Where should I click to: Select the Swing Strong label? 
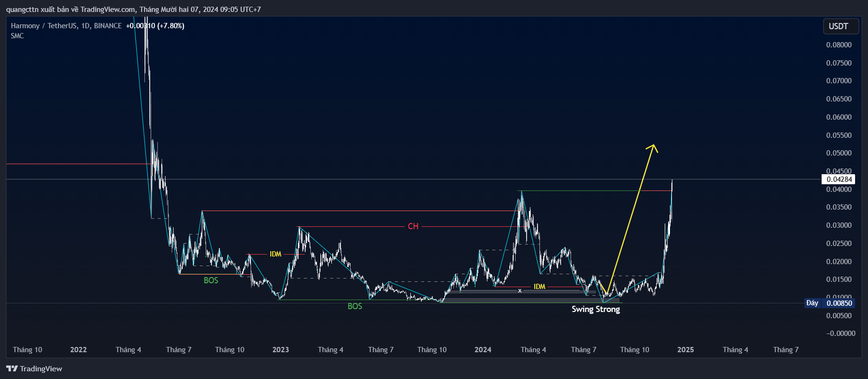click(x=596, y=309)
